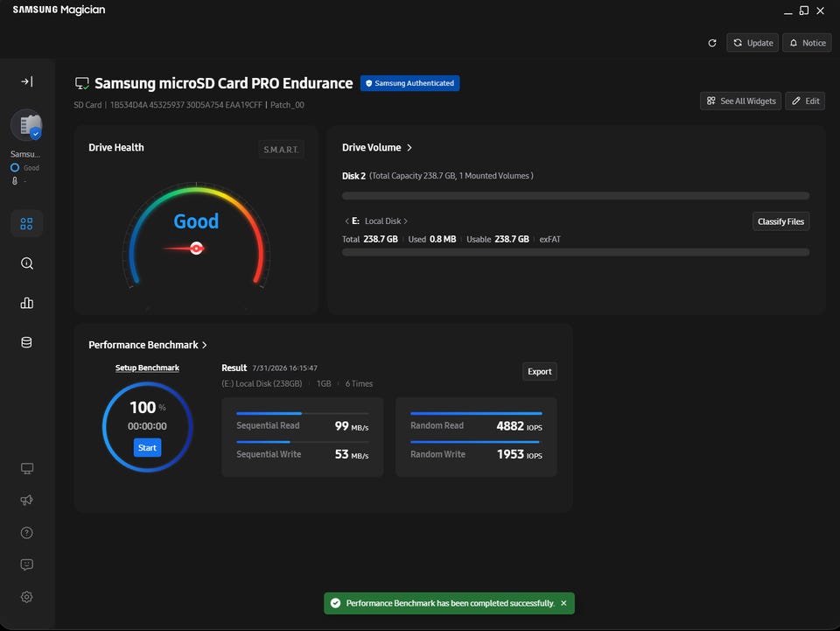Click the Classify Files button
Image resolution: width=840 pixels, height=631 pixels.
(780, 221)
